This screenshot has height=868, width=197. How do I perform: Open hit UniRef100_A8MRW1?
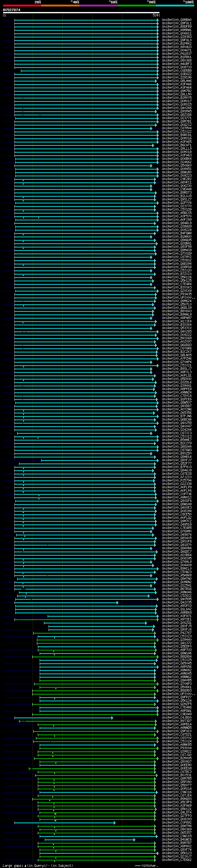click(x=176, y=30)
